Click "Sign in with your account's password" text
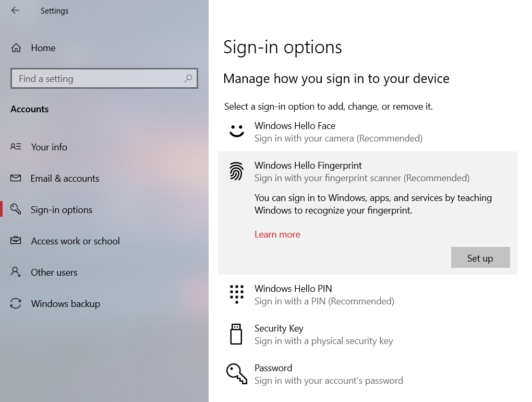 (329, 381)
